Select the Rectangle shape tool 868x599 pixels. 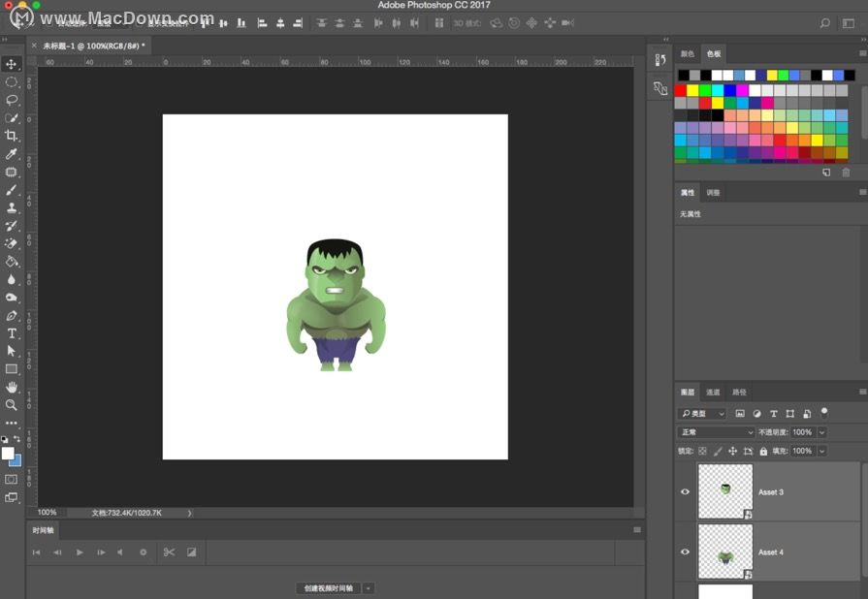(x=11, y=369)
